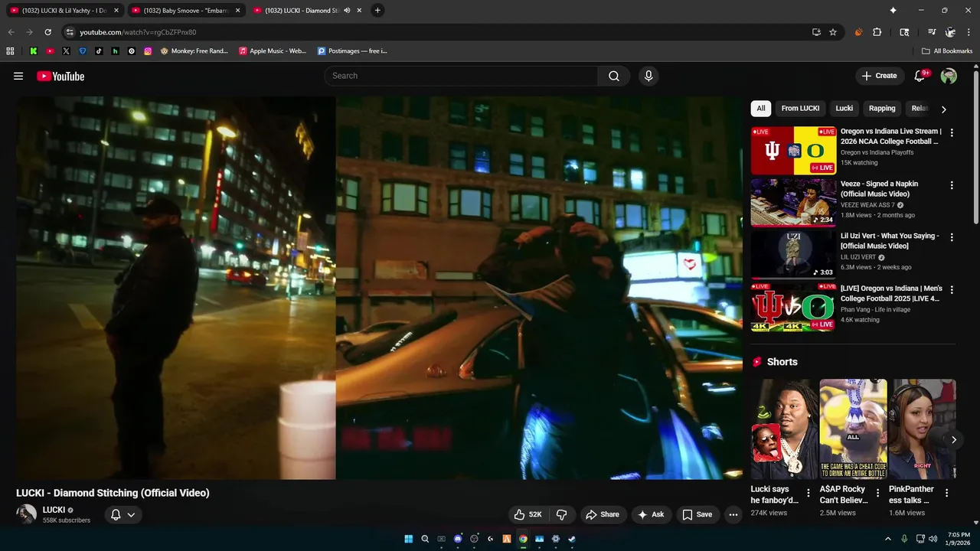The height and width of the screenshot is (551, 980).
Task: Open options menu for Veeze Signed a Napkin
Action: click(x=952, y=185)
